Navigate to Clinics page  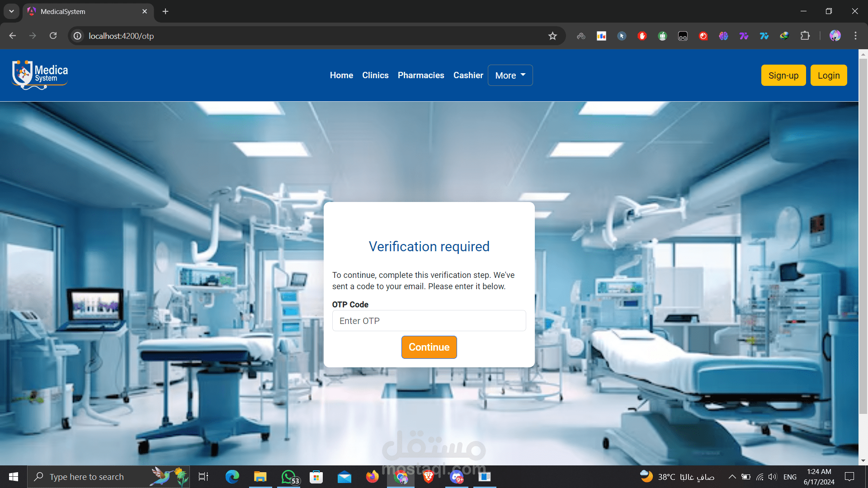pos(375,75)
